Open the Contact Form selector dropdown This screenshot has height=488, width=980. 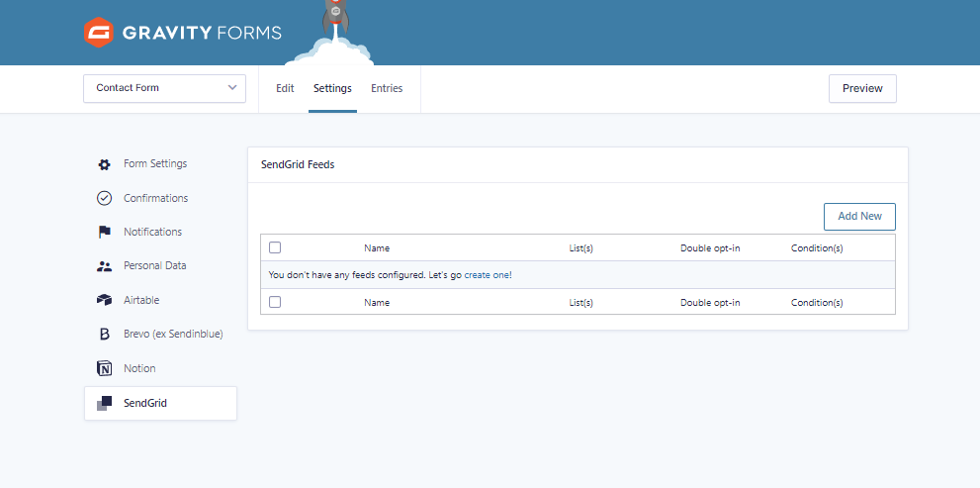(164, 88)
